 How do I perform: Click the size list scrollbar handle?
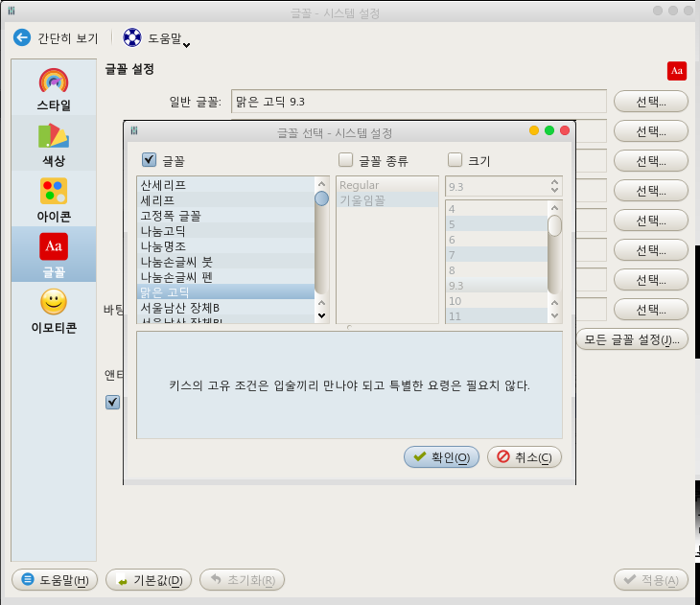click(554, 225)
